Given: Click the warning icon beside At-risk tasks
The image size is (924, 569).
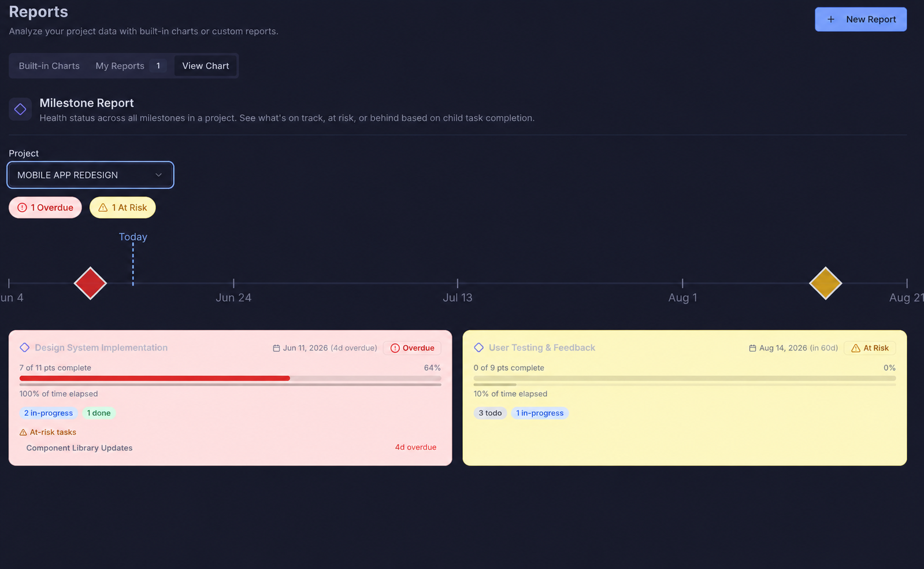Looking at the screenshot, I should tap(23, 433).
